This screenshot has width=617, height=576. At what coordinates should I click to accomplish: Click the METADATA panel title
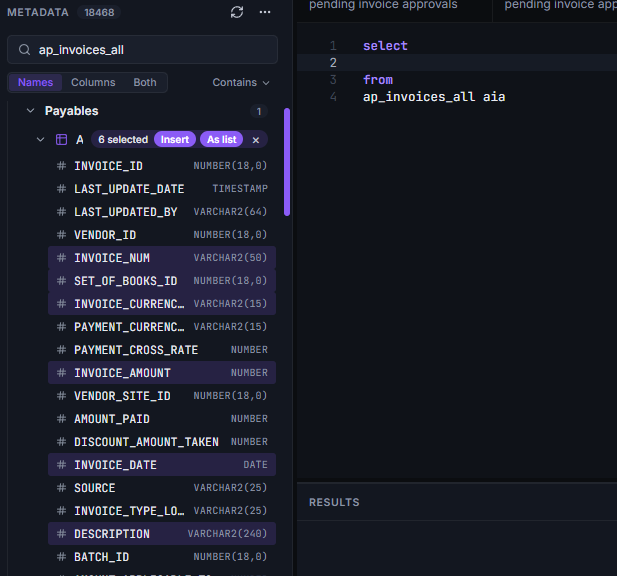tap(38, 12)
